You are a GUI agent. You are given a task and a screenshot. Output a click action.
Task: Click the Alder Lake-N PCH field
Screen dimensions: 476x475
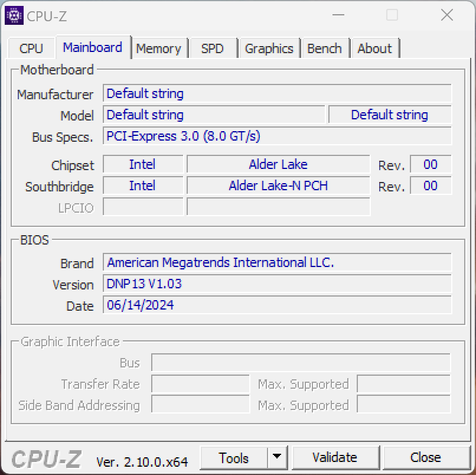click(278, 186)
